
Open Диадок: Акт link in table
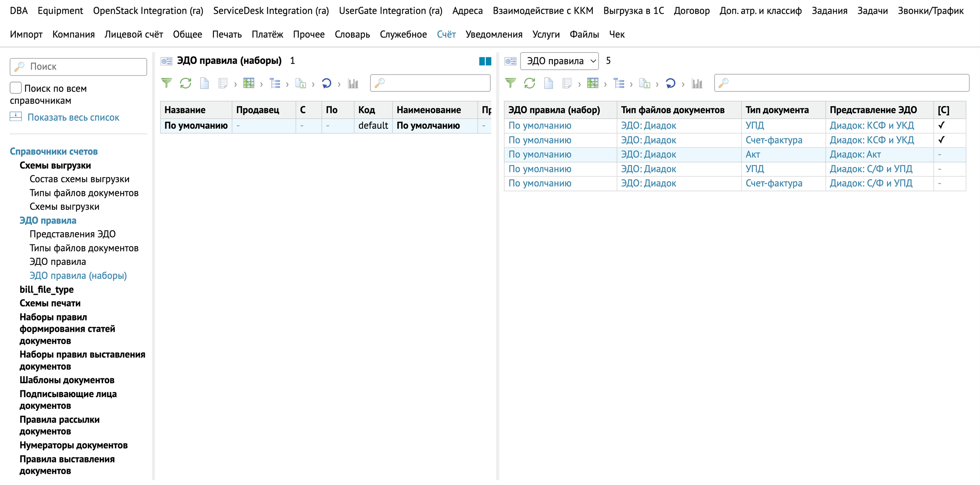coord(855,154)
